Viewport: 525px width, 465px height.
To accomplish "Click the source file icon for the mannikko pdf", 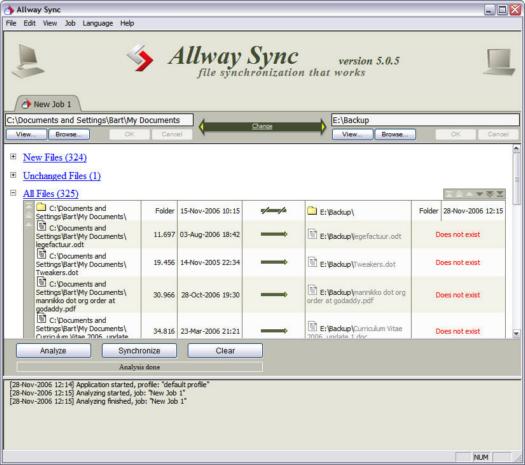I will click(41, 282).
